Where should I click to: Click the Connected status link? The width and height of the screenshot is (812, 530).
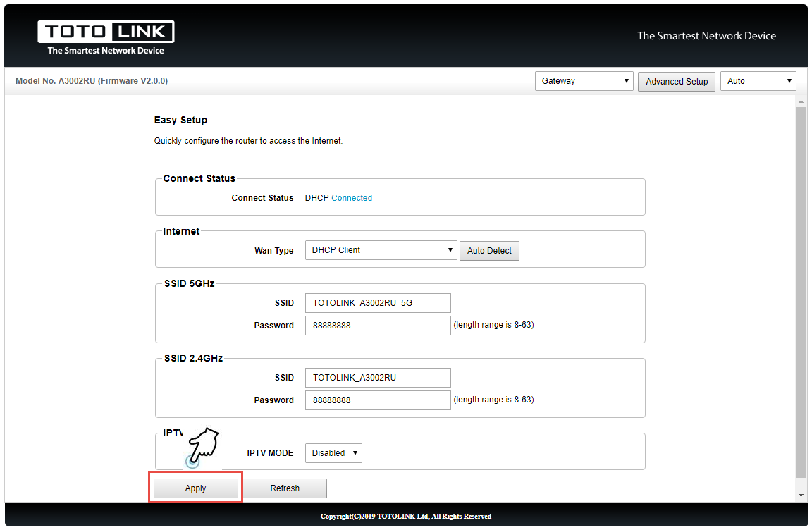(x=352, y=198)
